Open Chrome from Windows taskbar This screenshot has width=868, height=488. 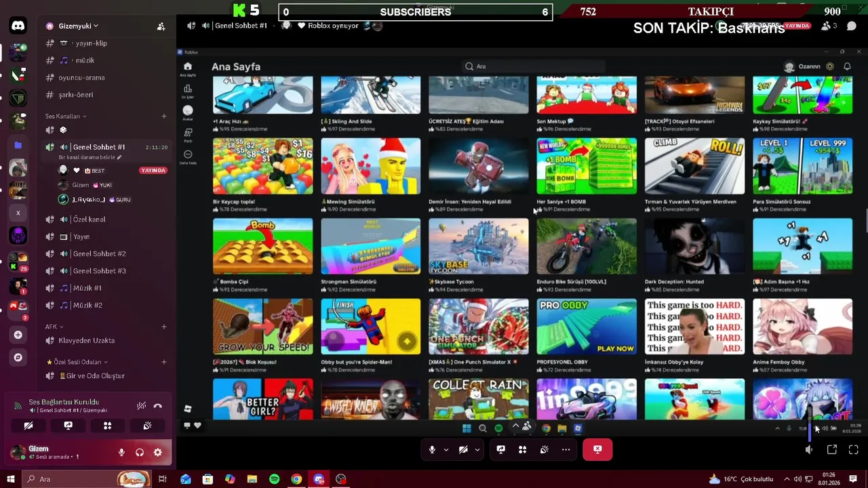[x=296, y=479]
